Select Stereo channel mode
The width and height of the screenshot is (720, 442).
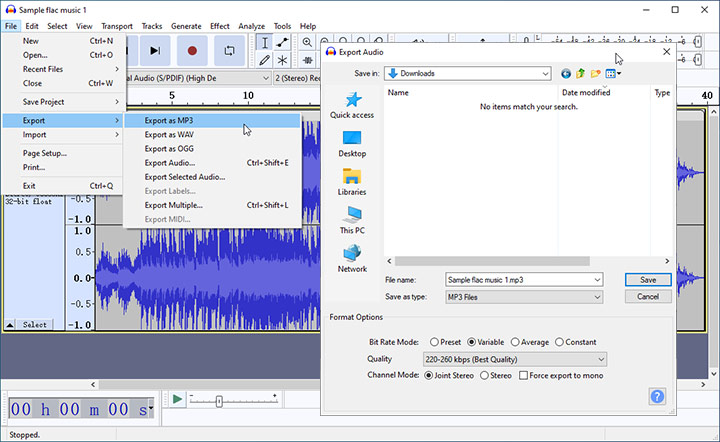[x=485, y=375]
